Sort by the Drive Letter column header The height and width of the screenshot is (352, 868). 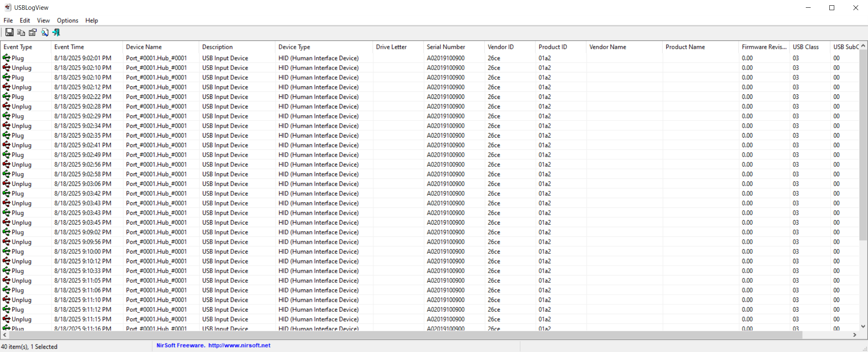[398, 47]
